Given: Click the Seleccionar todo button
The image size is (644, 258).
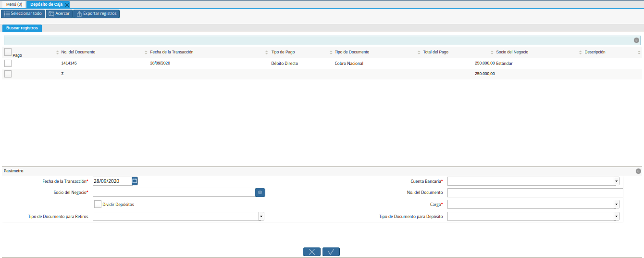Looking at the screenshot, I should point(23,13).
